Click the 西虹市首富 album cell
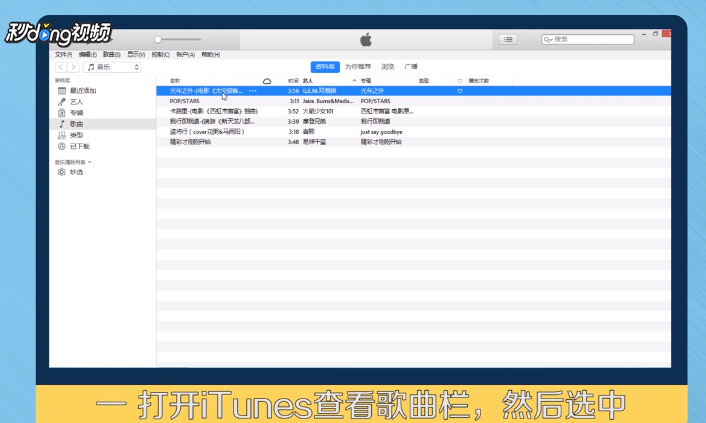 coord(387,111)
